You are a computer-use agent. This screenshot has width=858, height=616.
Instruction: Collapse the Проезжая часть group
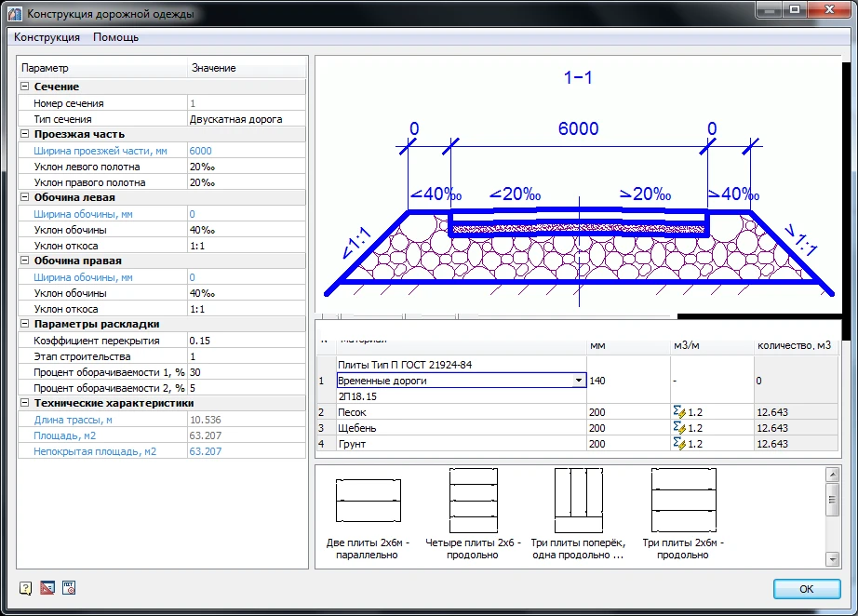pyautogui.click(x=25, y=135)
